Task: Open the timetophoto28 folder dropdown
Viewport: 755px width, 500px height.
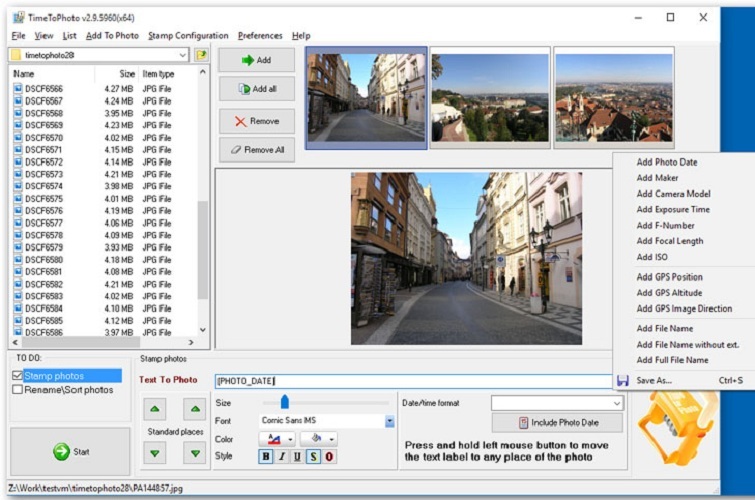Action: click(x=181, y=55)
